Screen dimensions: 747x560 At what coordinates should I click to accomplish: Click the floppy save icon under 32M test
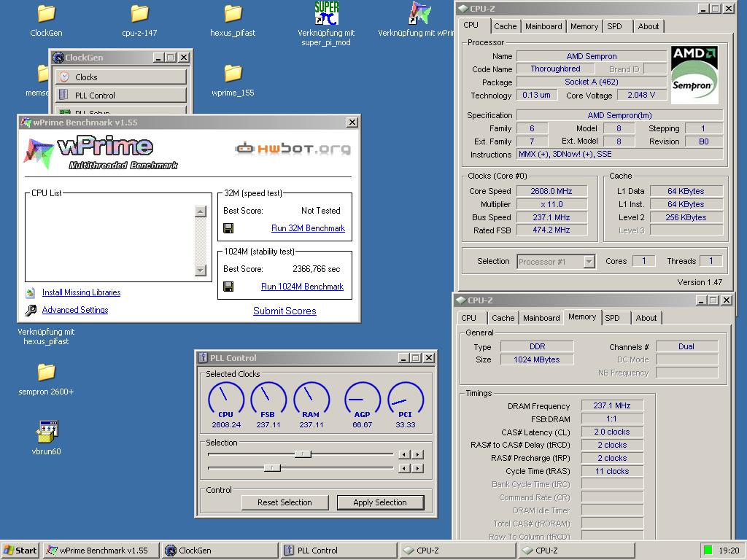click(228, 228)
